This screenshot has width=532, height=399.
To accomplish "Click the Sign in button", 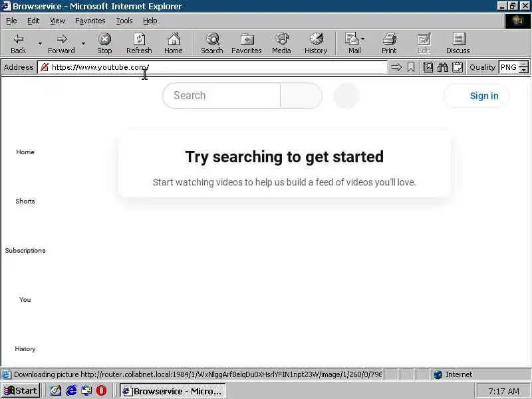I will 476,96.
